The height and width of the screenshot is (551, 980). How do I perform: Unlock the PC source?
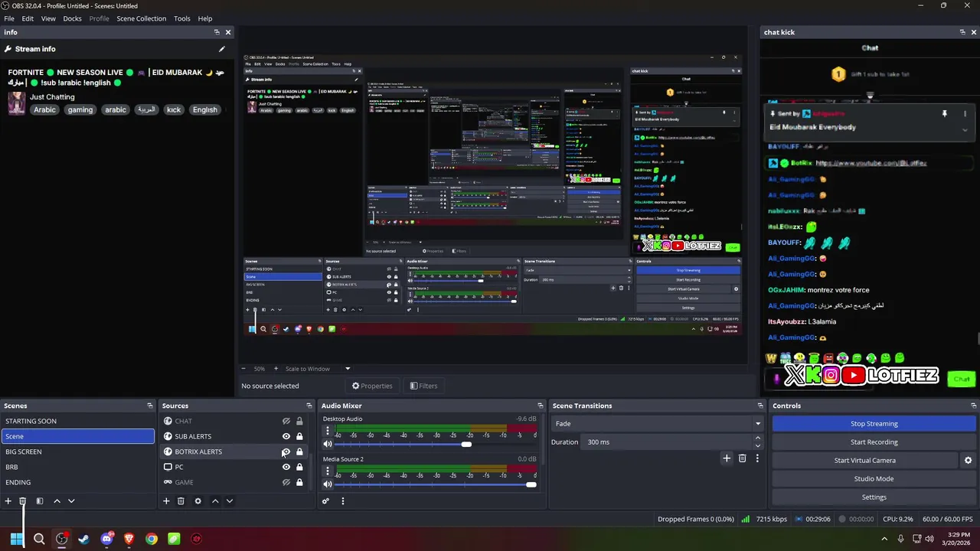coord(299,467)
